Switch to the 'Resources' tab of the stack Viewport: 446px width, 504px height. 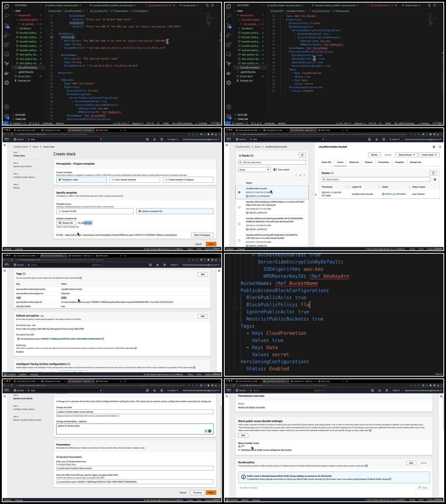tap(354, 162)
